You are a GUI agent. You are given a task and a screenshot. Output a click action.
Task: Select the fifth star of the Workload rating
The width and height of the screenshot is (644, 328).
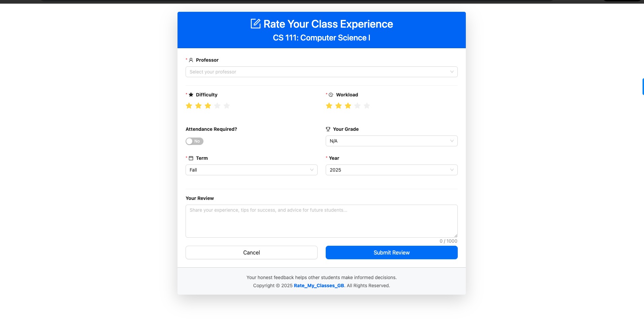click(367, 106)
